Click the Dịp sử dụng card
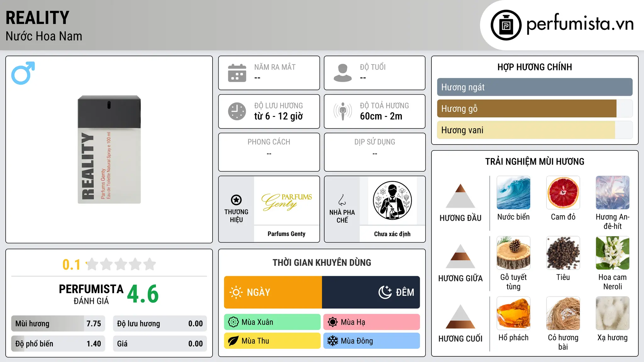Viewport: 644px width, 362px height. coord(375,152)
